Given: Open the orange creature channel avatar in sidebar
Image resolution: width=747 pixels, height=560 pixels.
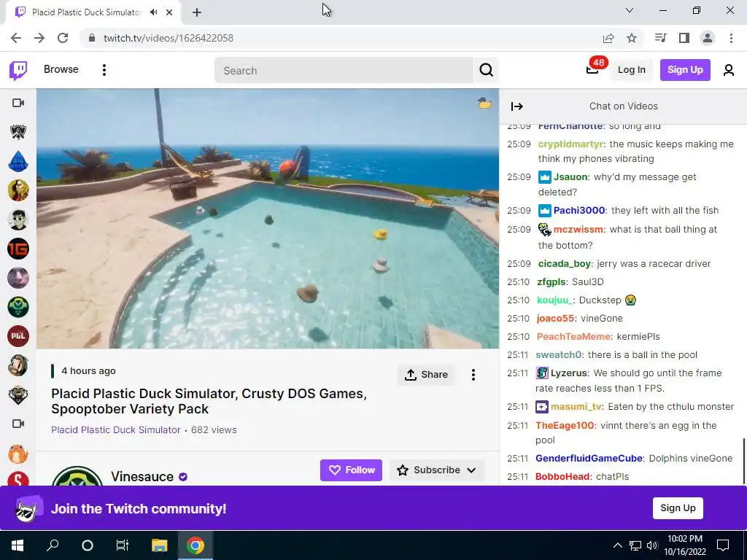Looking at the screenshot, I should point(18,454).
